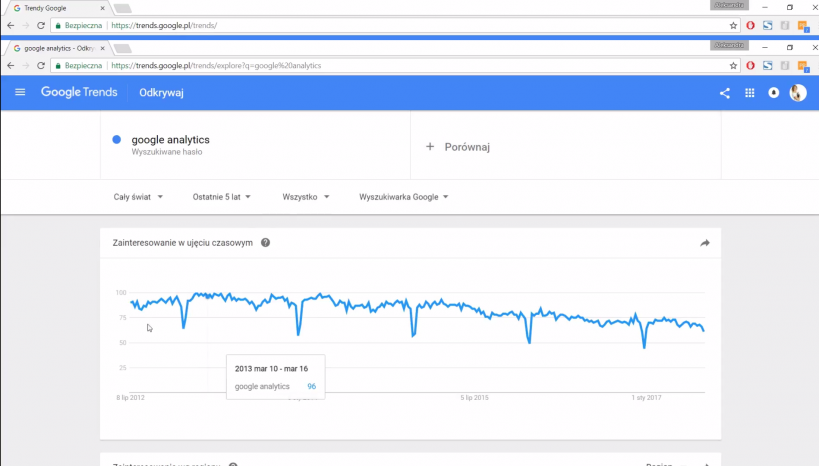Click the chart line end near 2017
This screenshot has height=466, width=819.
coord(704,330)
